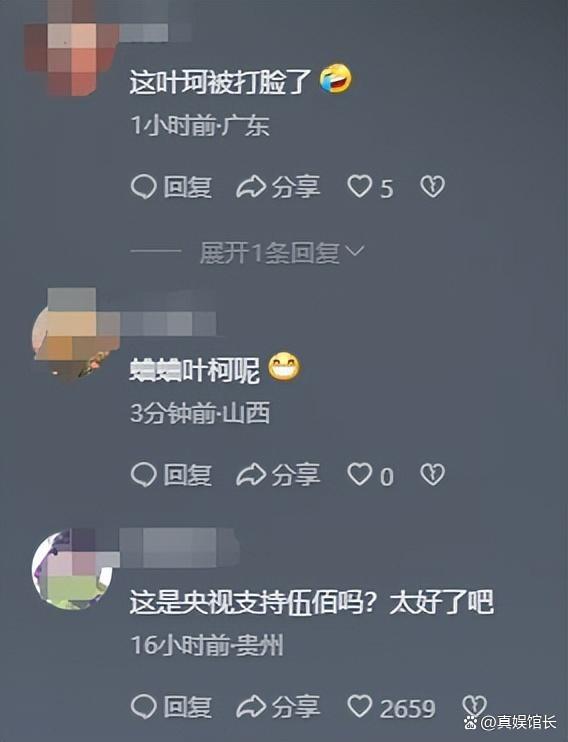This screenshot has width=568, height=742.
Task: Open the first commenter's pixelated avatar
Action: tap(71, 50)
